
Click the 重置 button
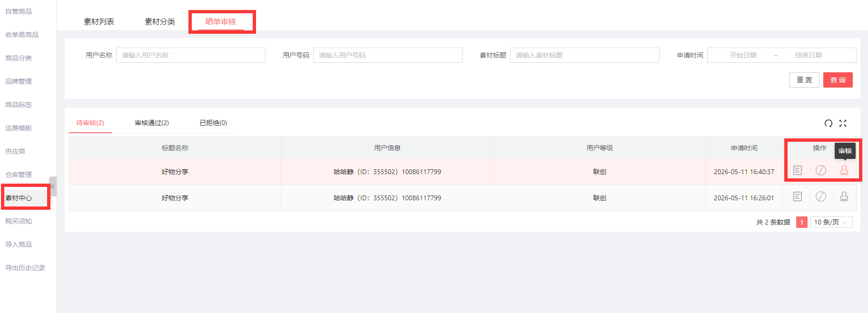click(804, 80)
